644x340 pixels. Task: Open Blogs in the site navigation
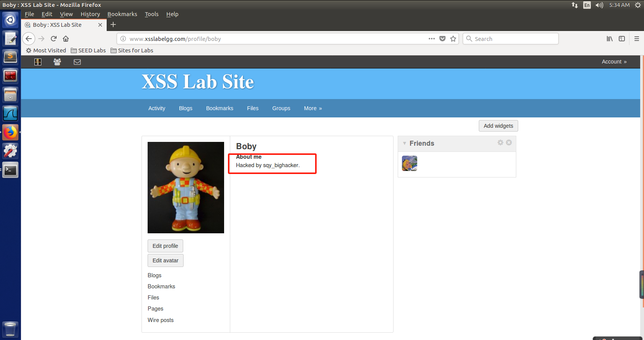coord(185,108)
